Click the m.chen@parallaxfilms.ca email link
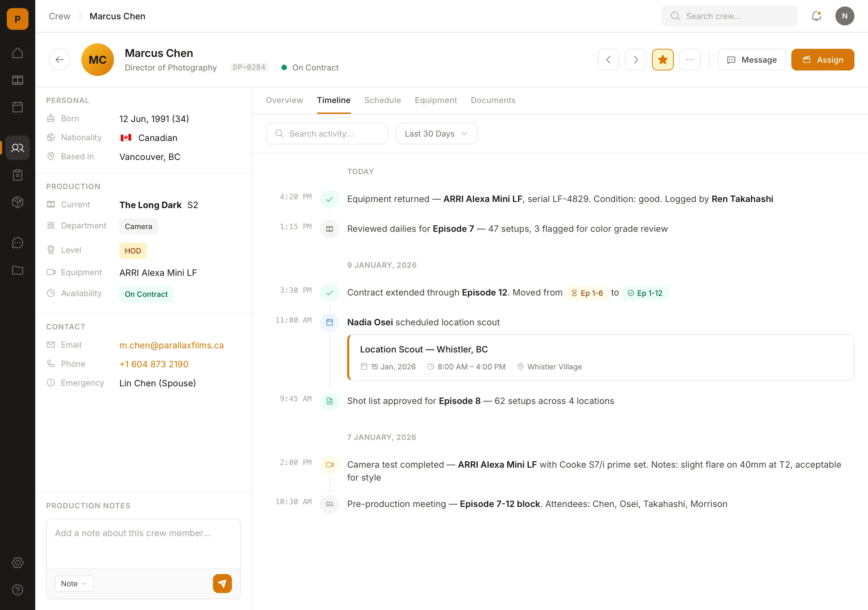Viewport: 868px width, 610px height. pos(171,345)
